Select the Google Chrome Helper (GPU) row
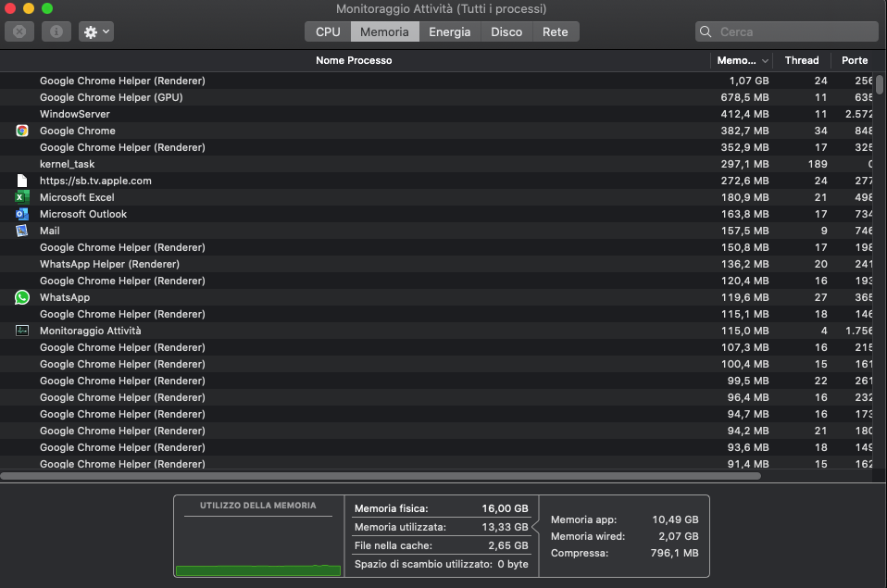Screen dimensions: 887x588 [x=437, y=97]
